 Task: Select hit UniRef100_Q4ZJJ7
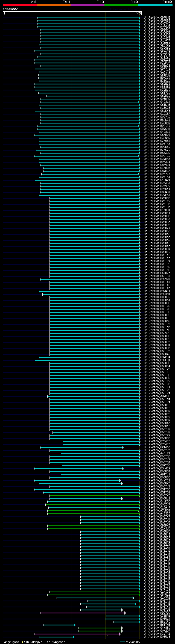[x=157, y=57]
